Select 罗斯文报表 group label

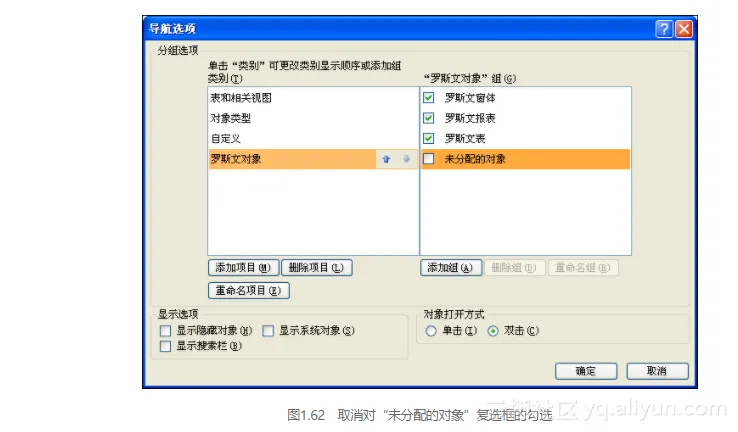[470, 118]
